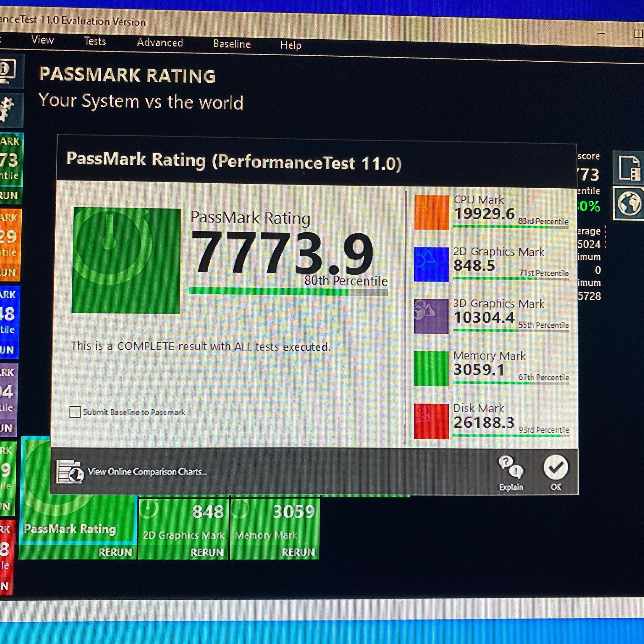Check Submit Baseline to Passmark box

coord(75,412)
